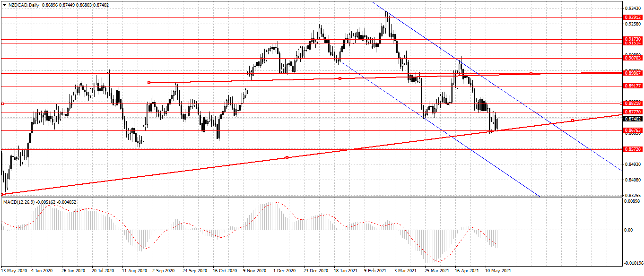Viewport: 644px width, 276px height.
Task: Click the 0.83255 price scale value
Action: click(x=633, y=195)
